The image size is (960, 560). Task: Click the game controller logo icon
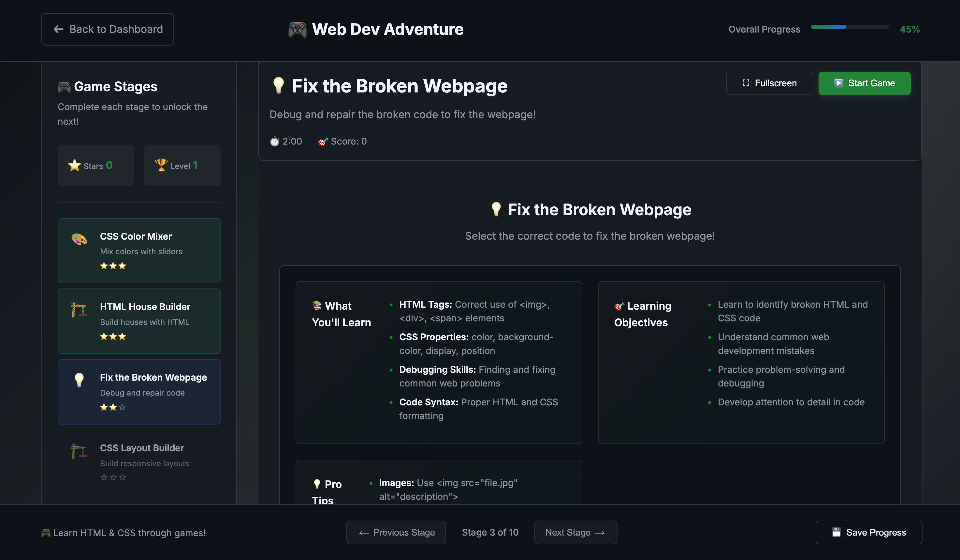tap(297, 29)
